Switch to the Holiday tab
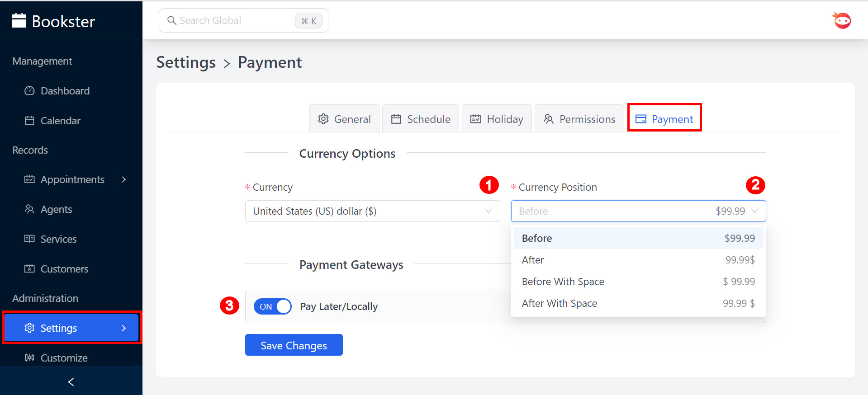 coord(497,119)
